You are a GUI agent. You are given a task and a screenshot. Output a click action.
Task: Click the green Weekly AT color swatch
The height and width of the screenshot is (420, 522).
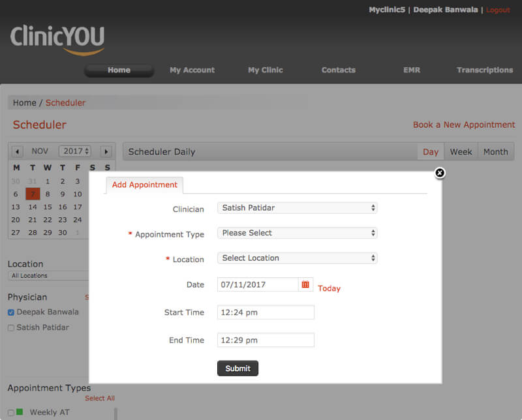coord(20,412)
